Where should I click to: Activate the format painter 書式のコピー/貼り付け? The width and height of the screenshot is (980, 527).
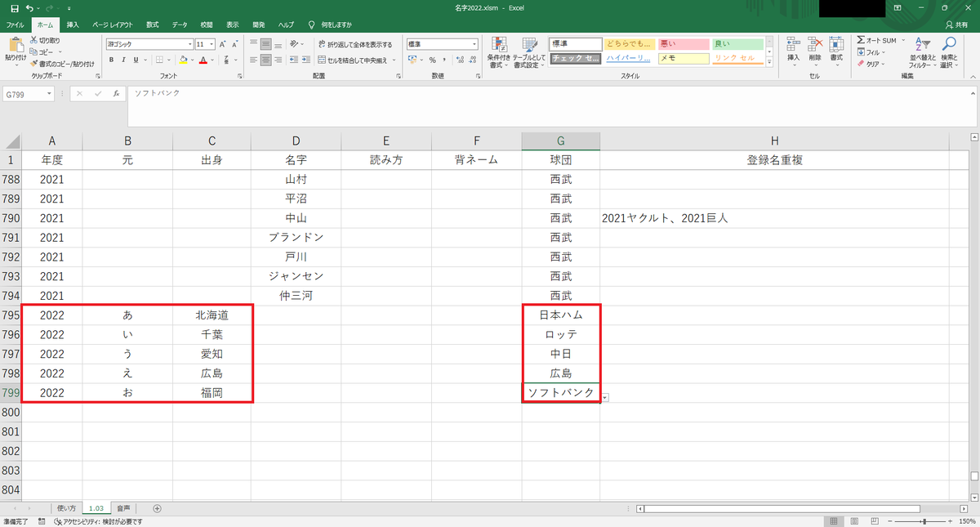coord(62,63)
